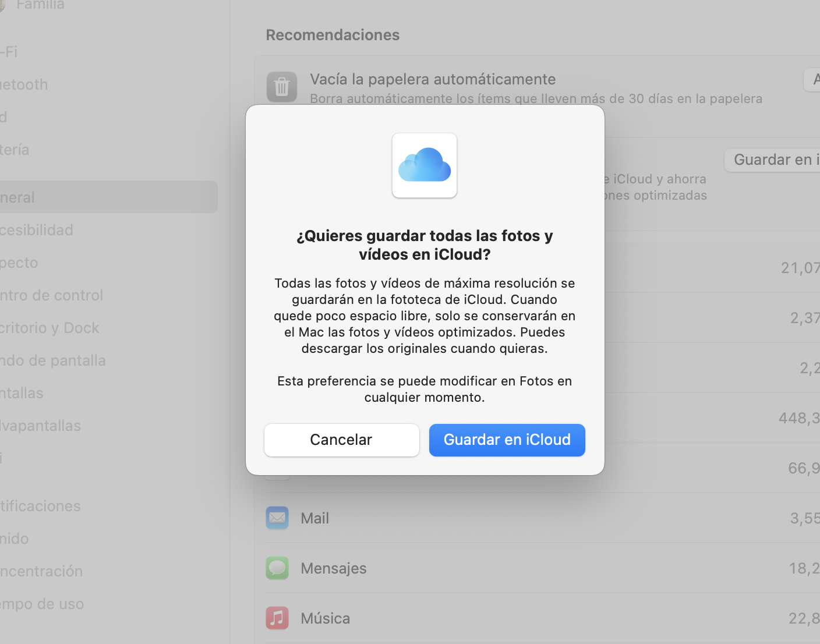This screenshot has height=644, width=820.
Task: Click the Música app icon
Action: (277, 618)
